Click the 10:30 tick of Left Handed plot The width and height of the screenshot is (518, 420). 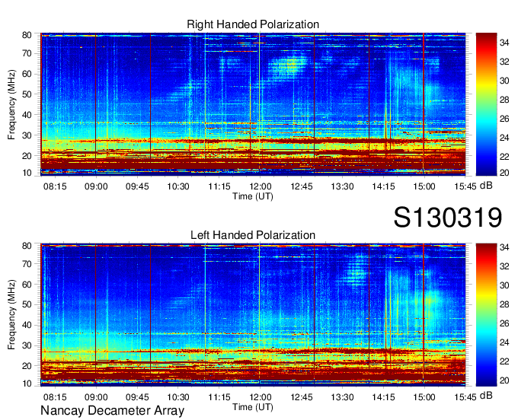tap(178, 397)
